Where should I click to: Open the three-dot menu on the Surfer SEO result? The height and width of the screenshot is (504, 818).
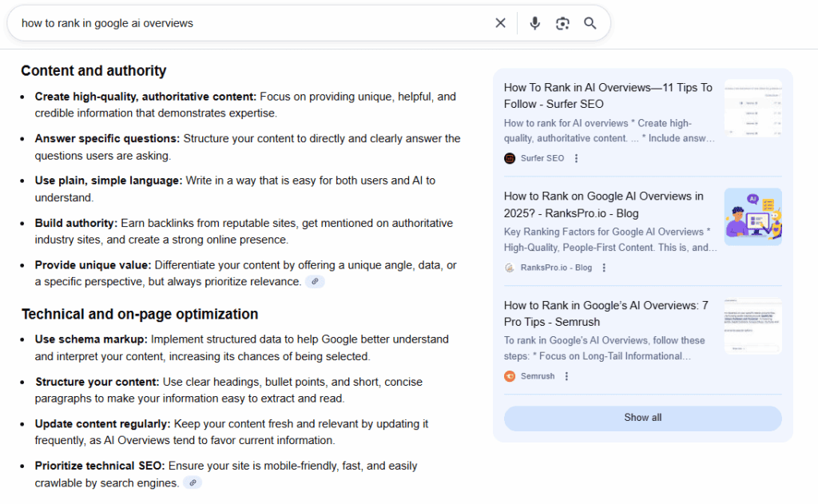point(578,158)
